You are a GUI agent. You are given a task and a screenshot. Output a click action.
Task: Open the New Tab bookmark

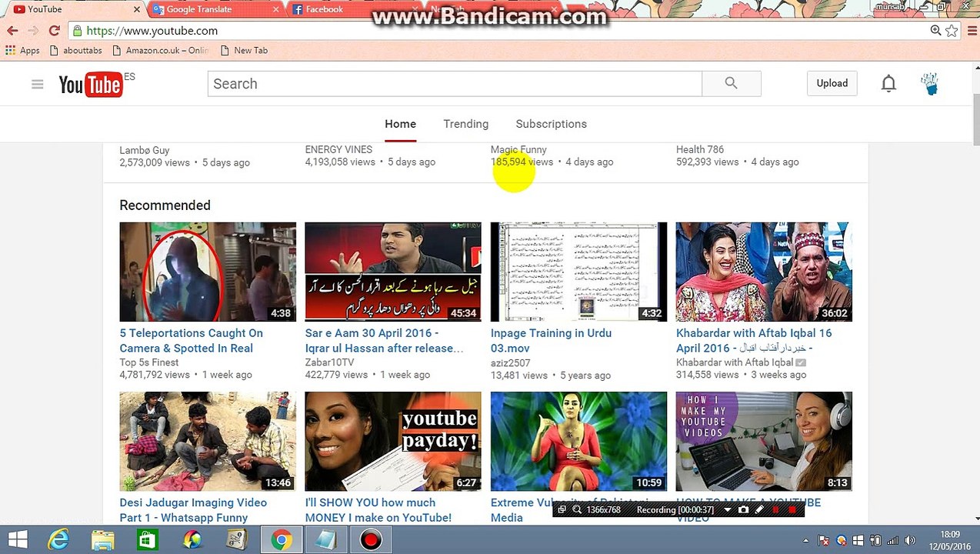coord(244,50)
